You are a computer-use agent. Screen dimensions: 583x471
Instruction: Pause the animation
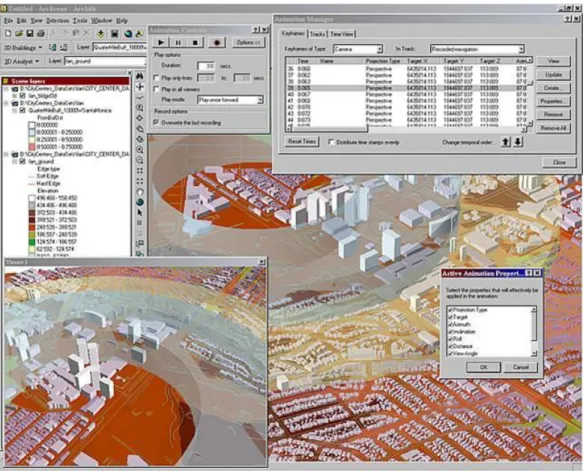pyautogui.click(x=178, y=42)
